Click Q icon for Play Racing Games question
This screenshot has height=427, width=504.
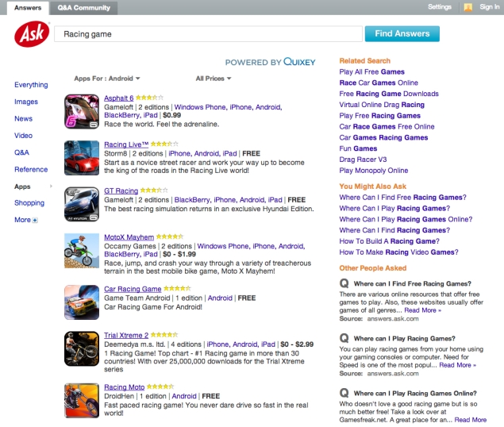[x=344, y=338]
